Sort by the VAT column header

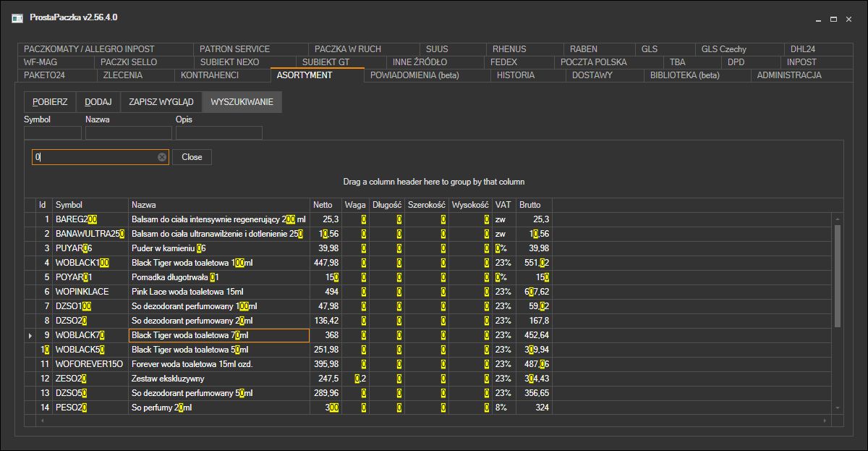pos(504,205)
